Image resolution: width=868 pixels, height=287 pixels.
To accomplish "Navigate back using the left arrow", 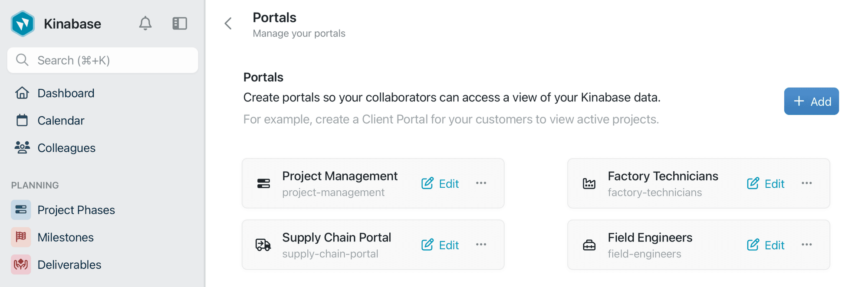I will pyautogui.click(x=228, y=23).
